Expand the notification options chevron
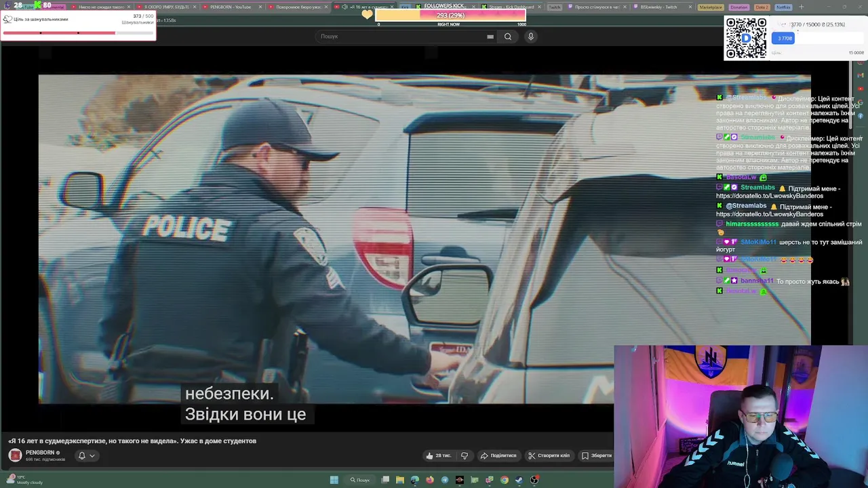Viewport: 868px width, 488px height. click(x=92, y=455)
